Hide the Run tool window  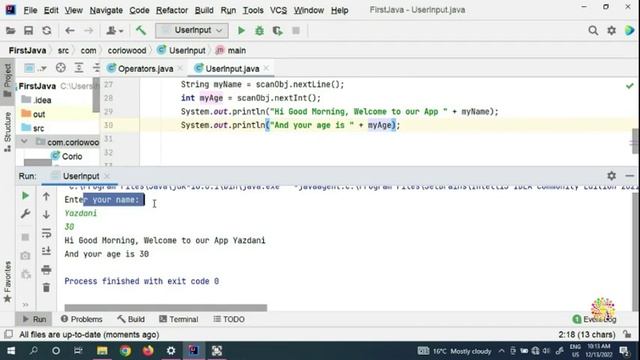pyautogui.click(x=629, y=176)
